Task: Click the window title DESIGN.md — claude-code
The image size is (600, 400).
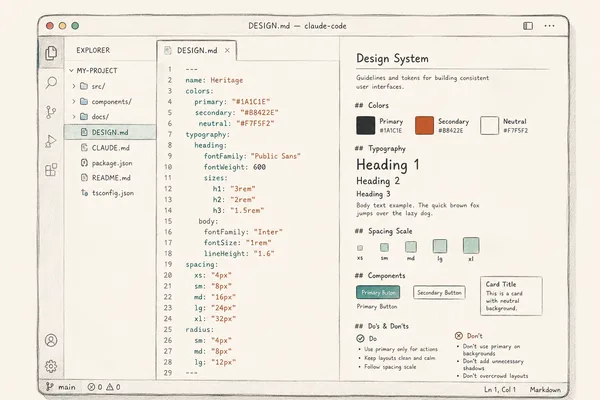Action: pyautogui.click(x=297, y=26)
